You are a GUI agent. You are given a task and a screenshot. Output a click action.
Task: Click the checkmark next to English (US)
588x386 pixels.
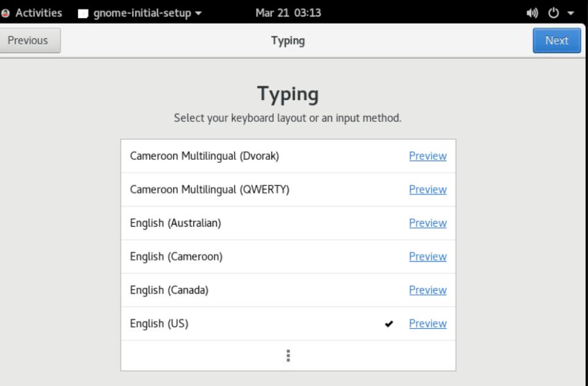coord(389,324)
